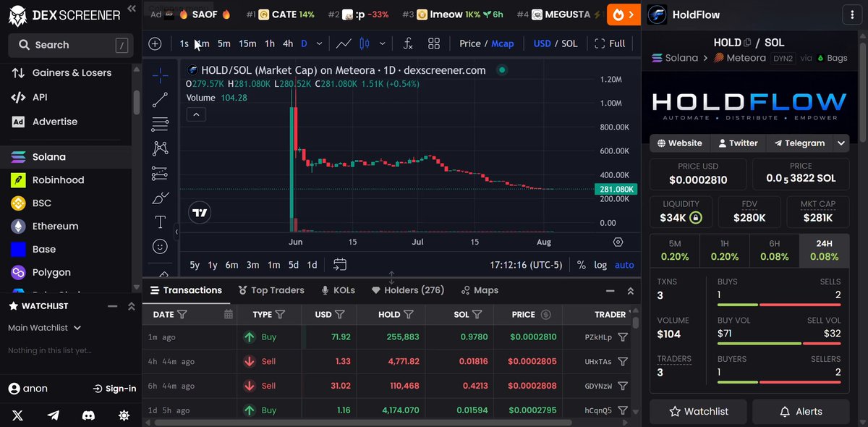Toggle between Price and Mcap display

[x=486, y=43]
